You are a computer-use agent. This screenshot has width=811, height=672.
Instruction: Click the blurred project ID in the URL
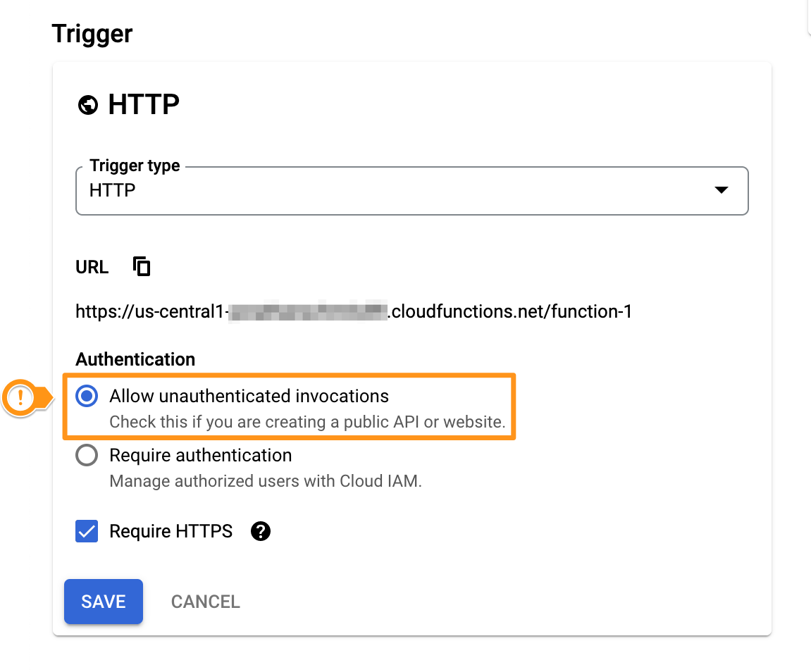tap(307, 311)
